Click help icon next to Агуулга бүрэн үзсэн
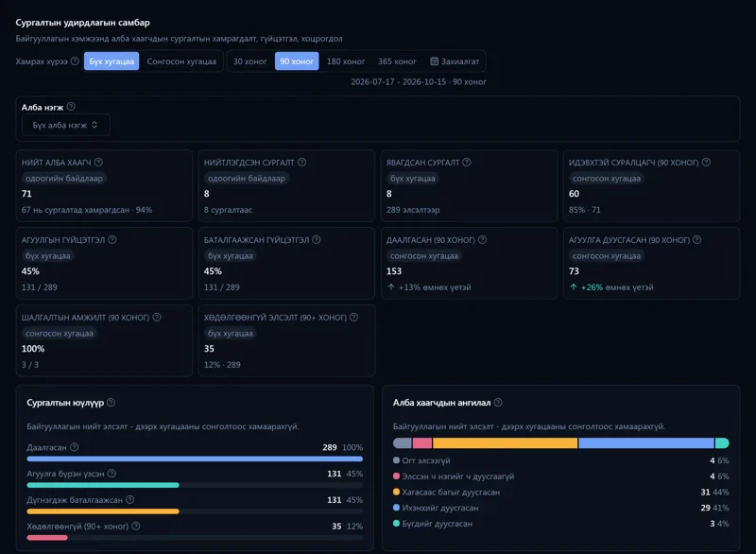The image size is (756, 554). (x=112, y=474)
